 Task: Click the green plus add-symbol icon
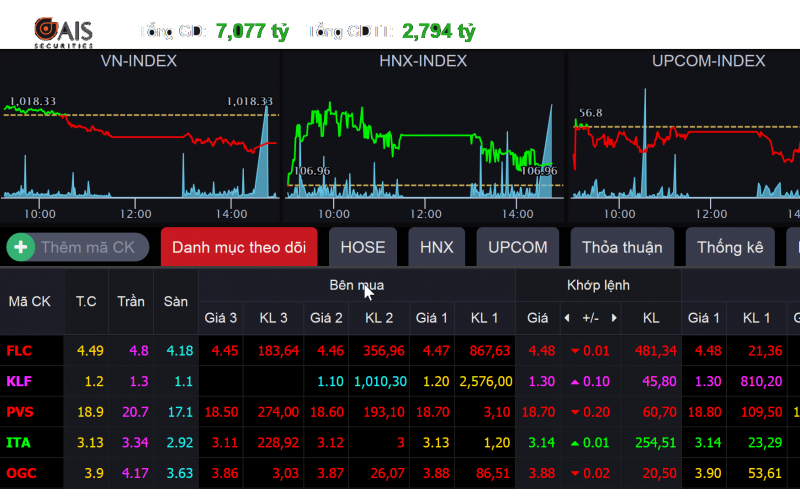21,247
